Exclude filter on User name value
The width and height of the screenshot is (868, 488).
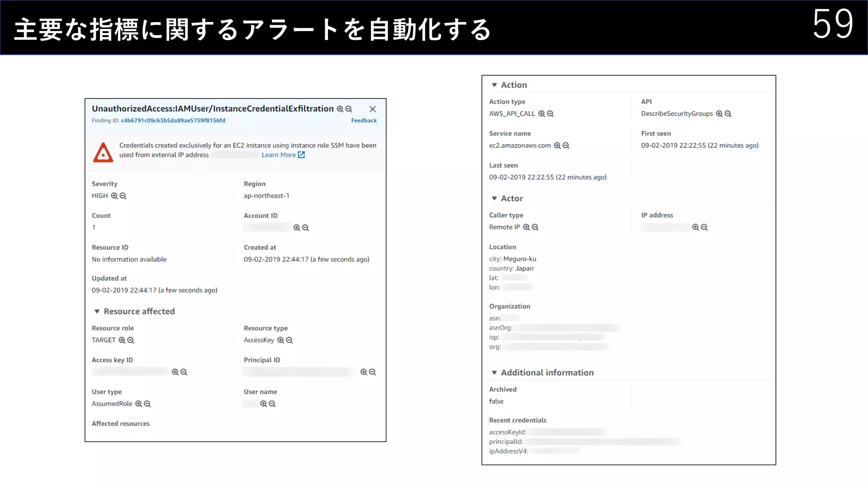(x=272, y=404)
